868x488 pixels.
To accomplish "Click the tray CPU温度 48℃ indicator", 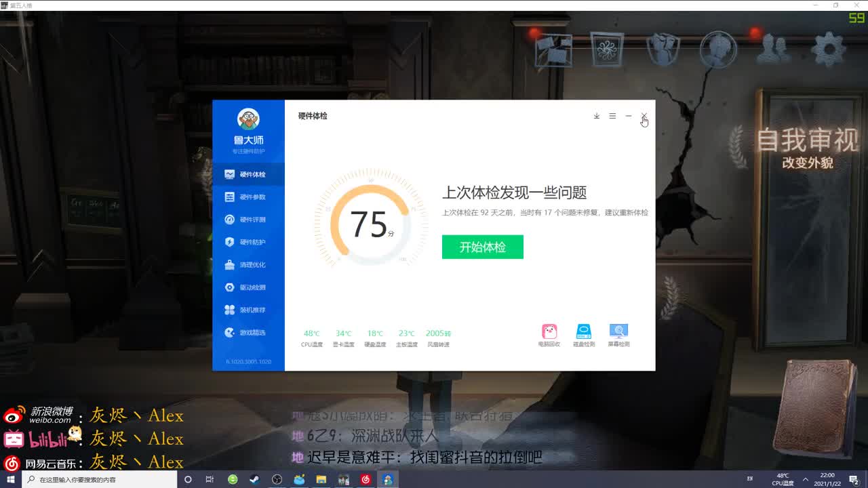I will click(783, 479).
